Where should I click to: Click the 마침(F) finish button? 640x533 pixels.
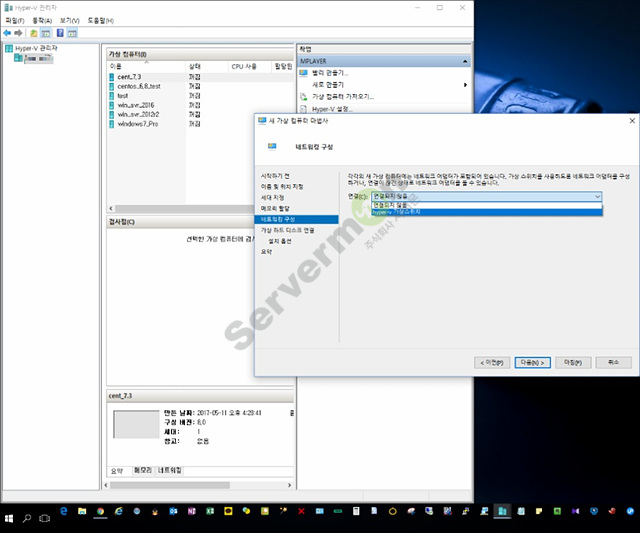coord(573,362)
